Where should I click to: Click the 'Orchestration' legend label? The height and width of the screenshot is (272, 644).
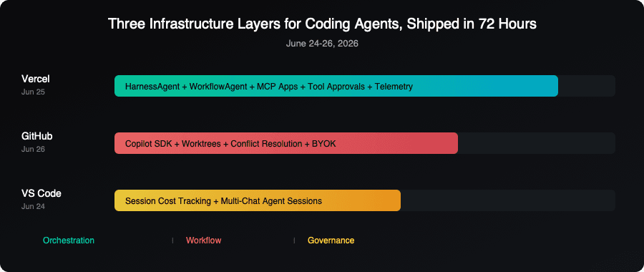point(69,241)
